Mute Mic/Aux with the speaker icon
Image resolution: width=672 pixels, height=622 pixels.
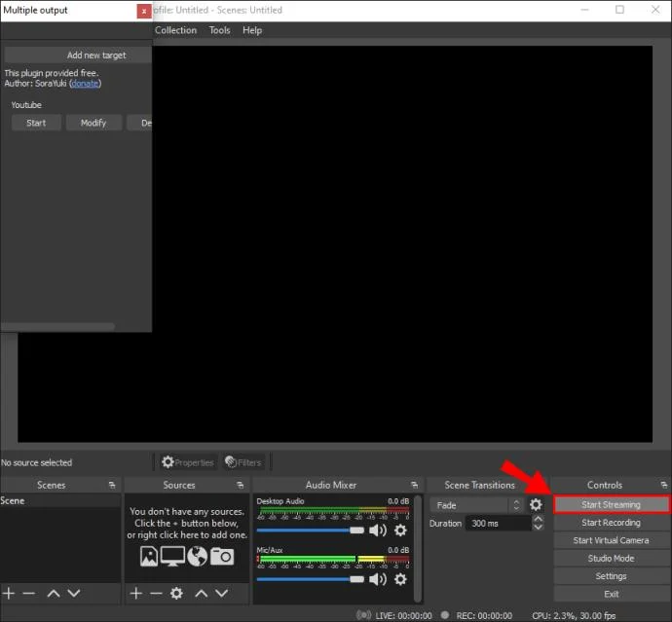[377, 579]
